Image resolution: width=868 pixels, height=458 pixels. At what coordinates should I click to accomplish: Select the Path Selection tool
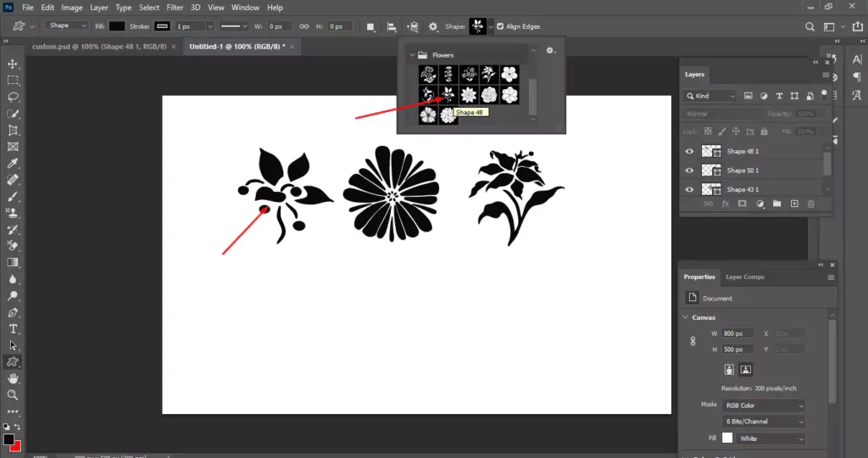click(13, 345)
